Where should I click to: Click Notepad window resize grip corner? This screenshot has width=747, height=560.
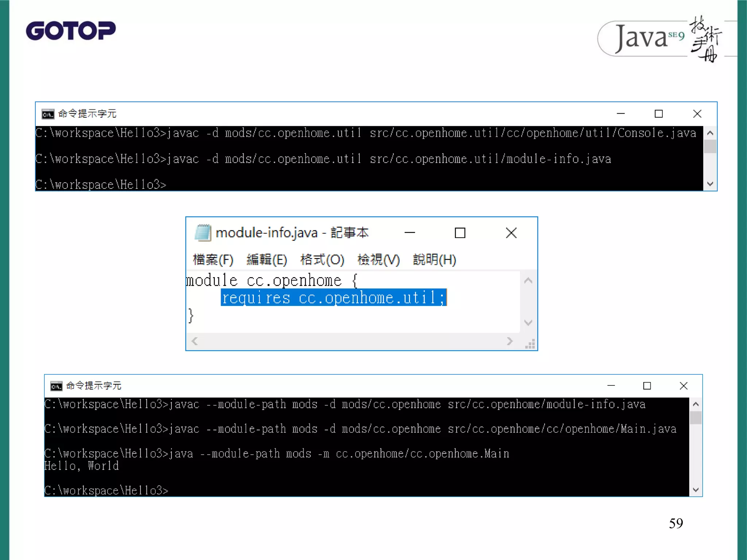530,344
